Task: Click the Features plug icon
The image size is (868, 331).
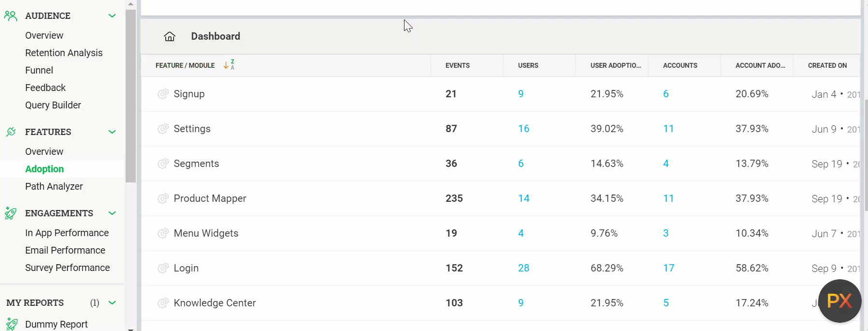Action: (11, 132)
